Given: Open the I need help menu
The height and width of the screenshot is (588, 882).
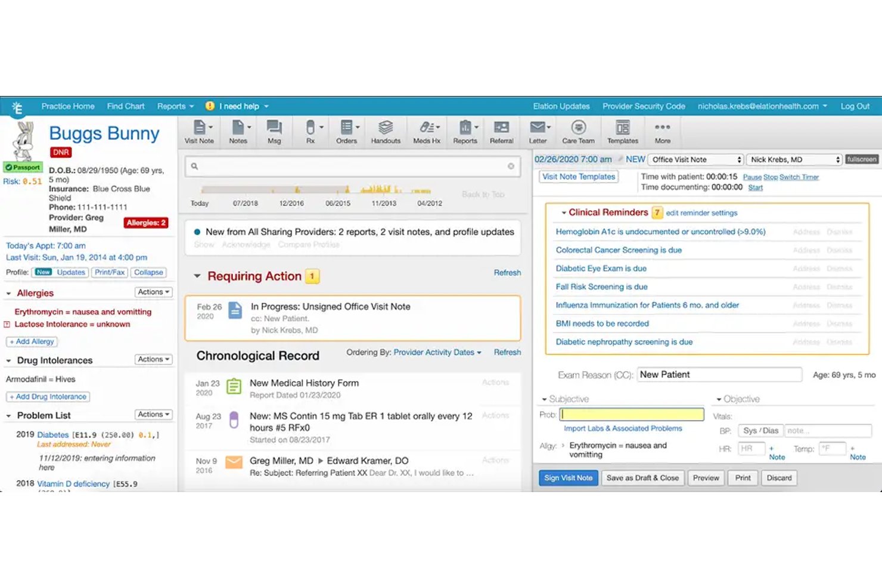Looking at the screenshot, I should coord(244,106).
